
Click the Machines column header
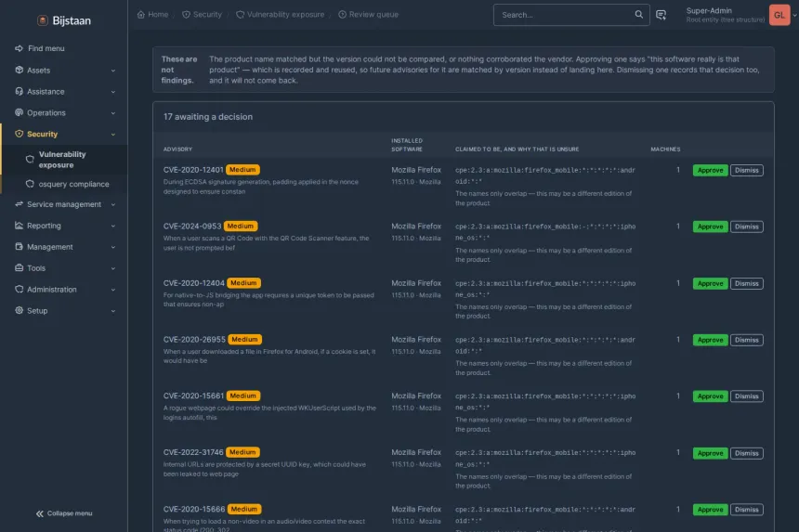(665, 149)
